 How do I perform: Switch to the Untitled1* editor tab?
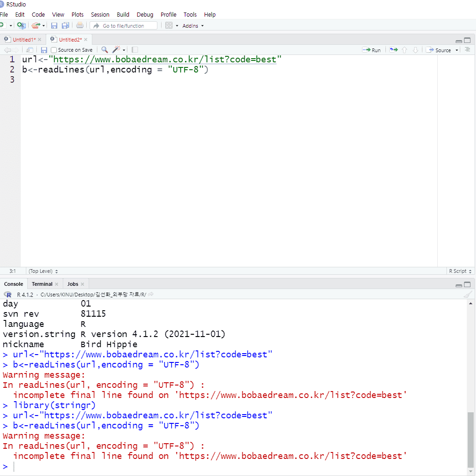tap(24, 39)
